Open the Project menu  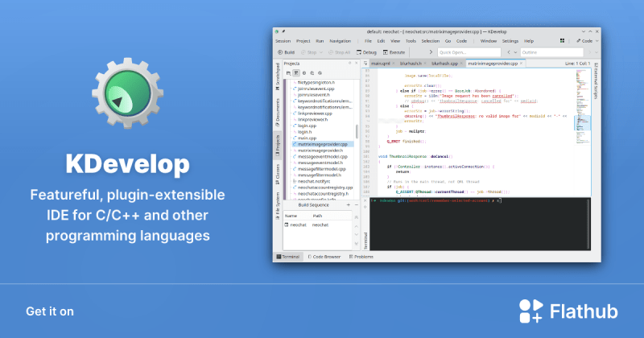coord(303,41)
